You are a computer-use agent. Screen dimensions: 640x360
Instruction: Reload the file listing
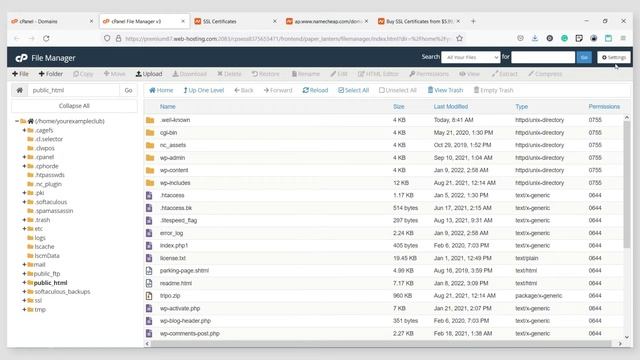coord(315,90)
